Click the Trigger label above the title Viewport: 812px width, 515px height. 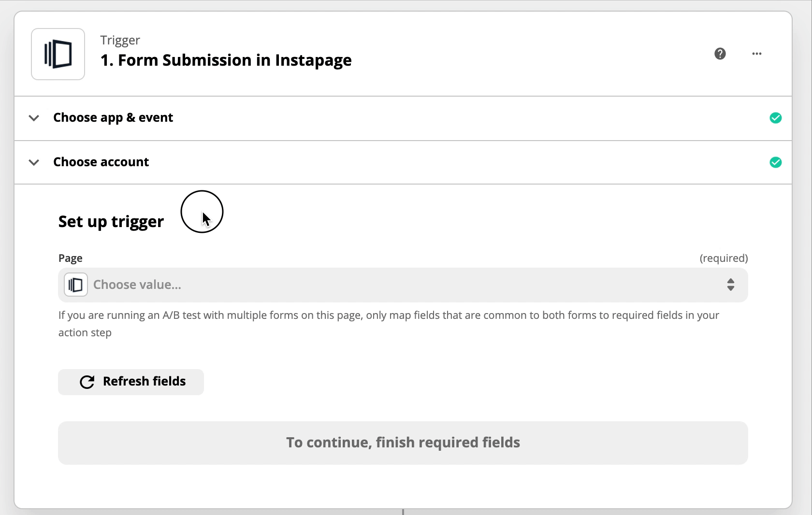pyautogui.click(x=120, y=40)
